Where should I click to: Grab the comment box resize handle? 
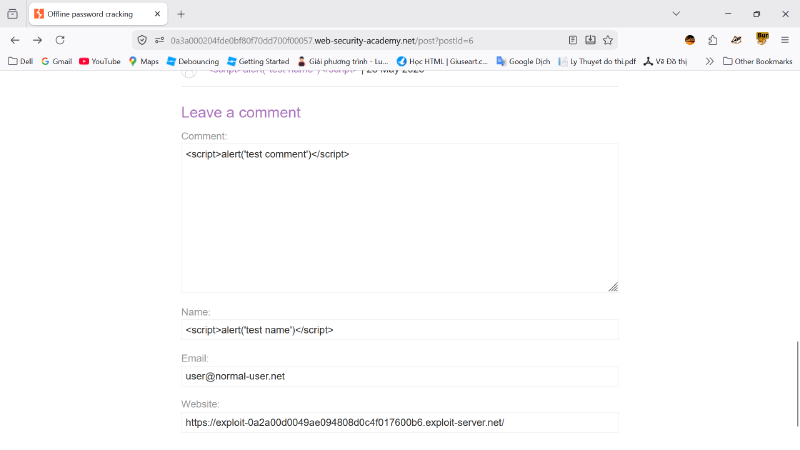[613, 287]
